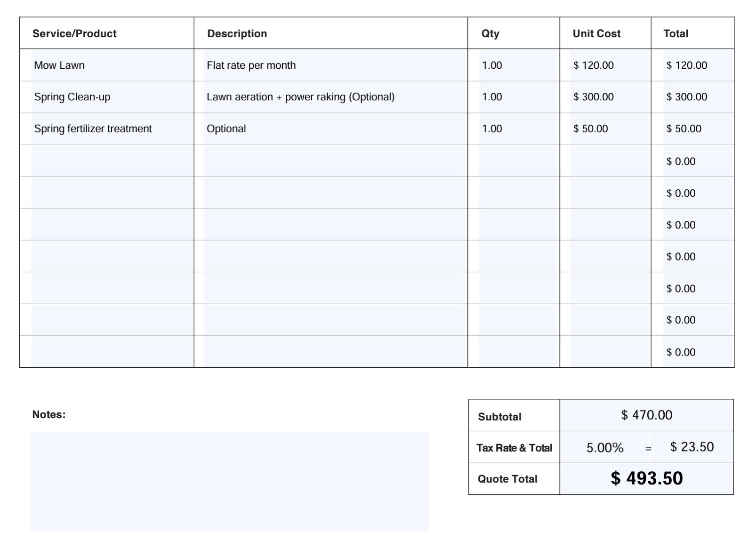Click the Unit Cost column header

pos(596,33)
